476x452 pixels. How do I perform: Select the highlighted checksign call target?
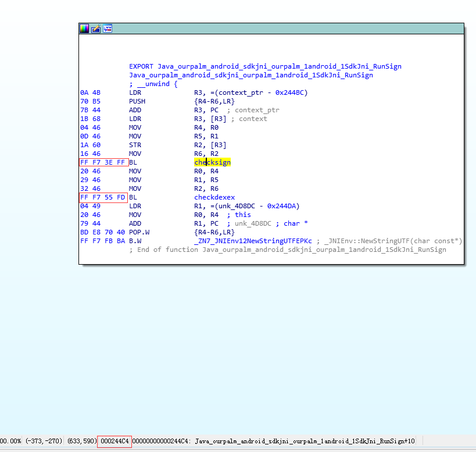213,162
